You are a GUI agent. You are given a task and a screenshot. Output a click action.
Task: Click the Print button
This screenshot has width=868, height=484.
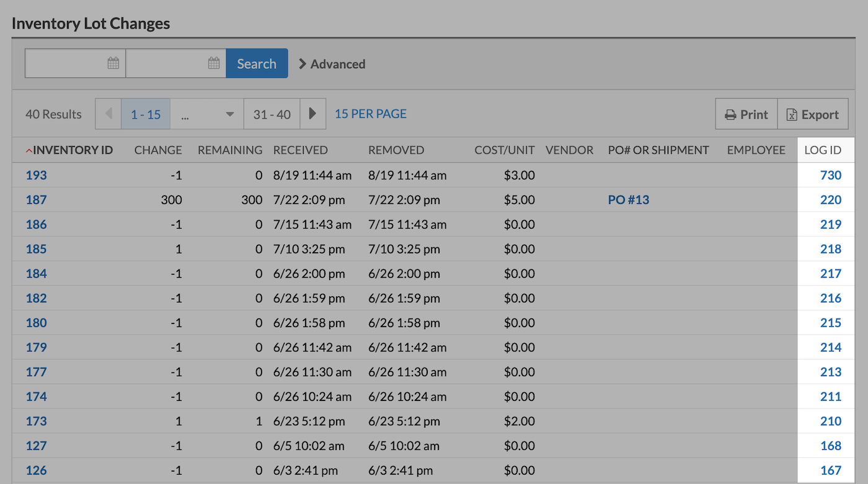click(746, 115)
